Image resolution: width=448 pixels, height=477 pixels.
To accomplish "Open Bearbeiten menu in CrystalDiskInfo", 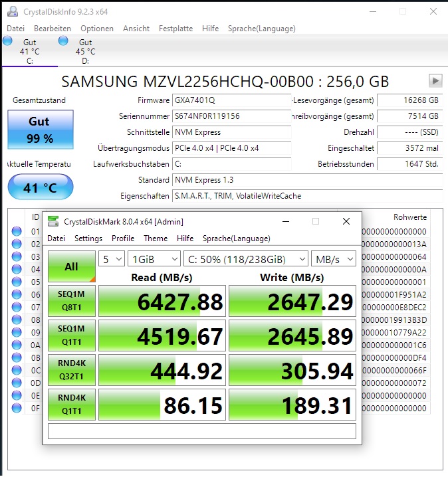I will (53, 29).
